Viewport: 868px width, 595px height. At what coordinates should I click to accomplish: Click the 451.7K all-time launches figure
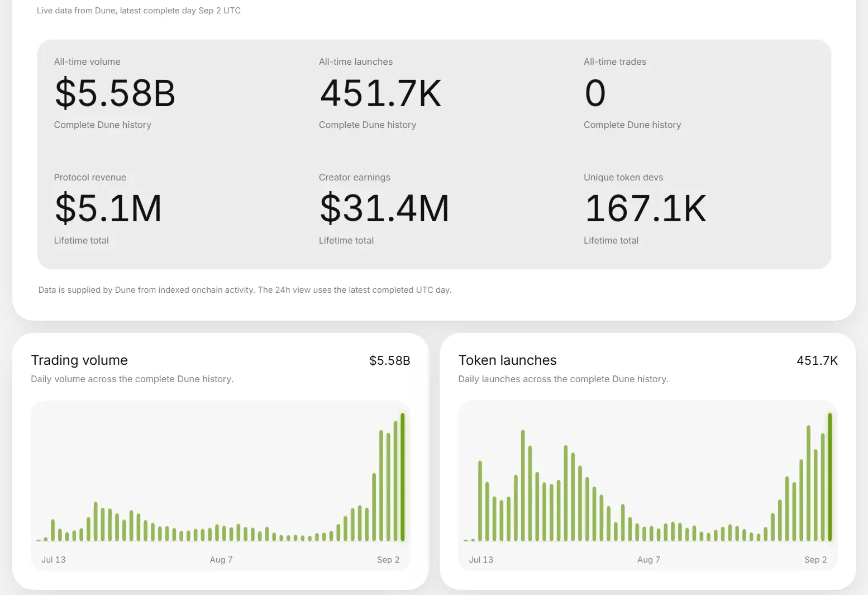[381, 93]
